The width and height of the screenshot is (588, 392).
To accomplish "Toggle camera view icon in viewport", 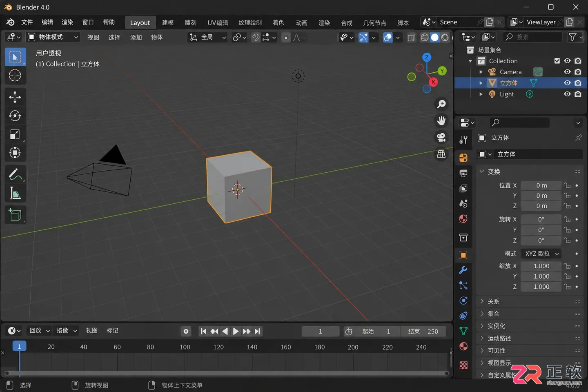I will 441,138.
